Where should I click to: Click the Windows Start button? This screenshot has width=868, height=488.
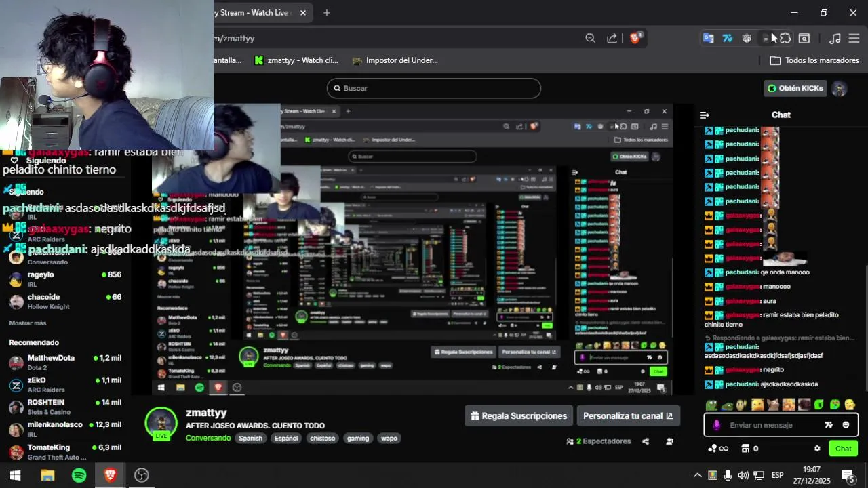[16, 475]
